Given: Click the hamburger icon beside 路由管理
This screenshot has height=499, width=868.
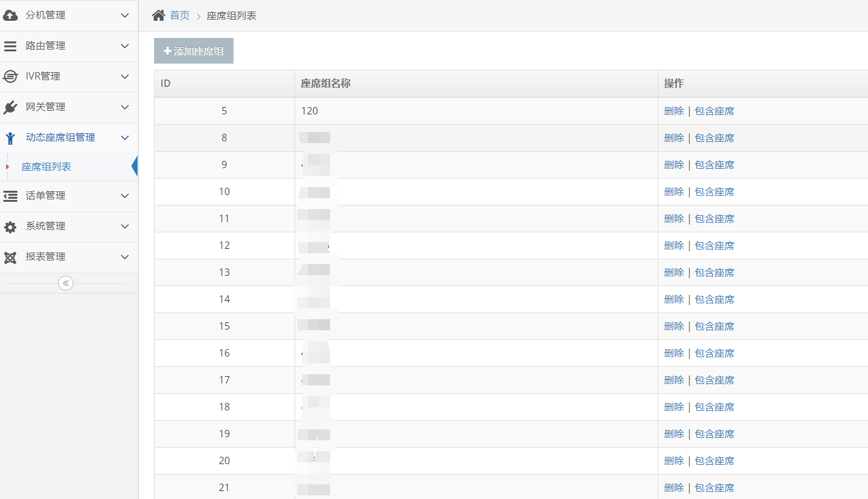Looking at the screenshot, I should [x=10, y=46].
